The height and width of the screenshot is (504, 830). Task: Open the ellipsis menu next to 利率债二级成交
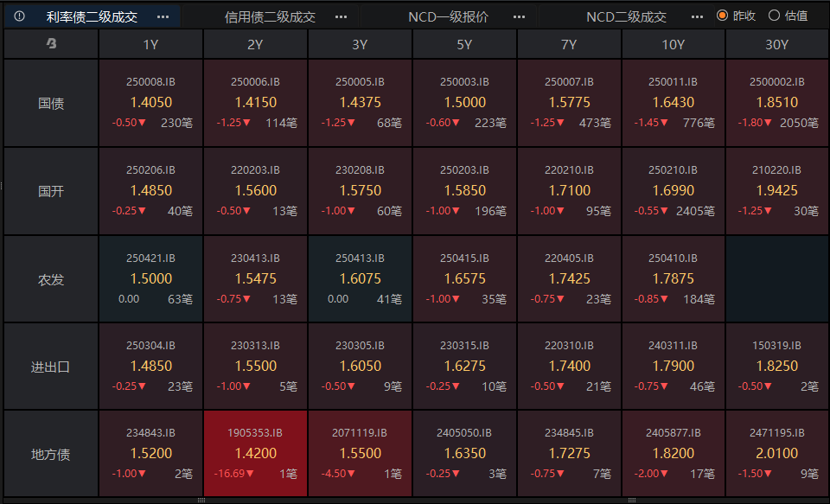point(163,16)
